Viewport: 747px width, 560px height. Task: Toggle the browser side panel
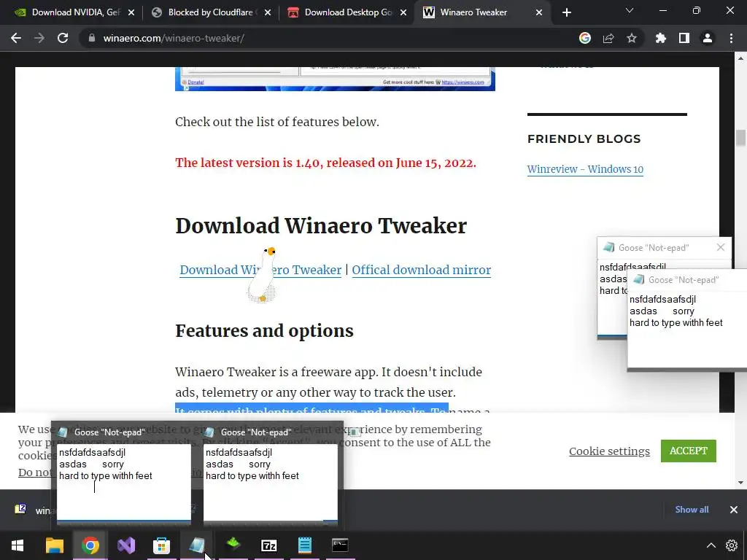click(x=684, y=38)
